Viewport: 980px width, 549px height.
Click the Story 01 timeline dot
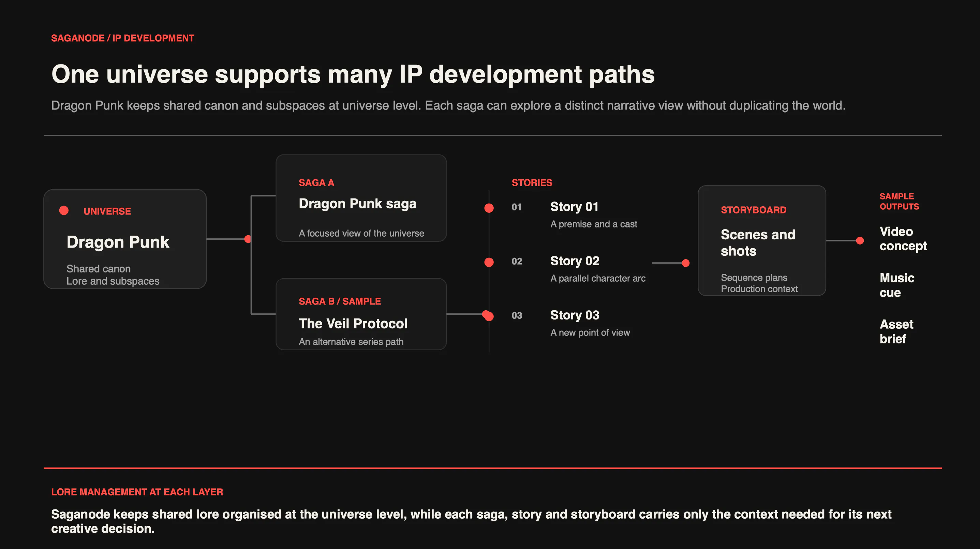pyautogui.click(x=489, y=208)
